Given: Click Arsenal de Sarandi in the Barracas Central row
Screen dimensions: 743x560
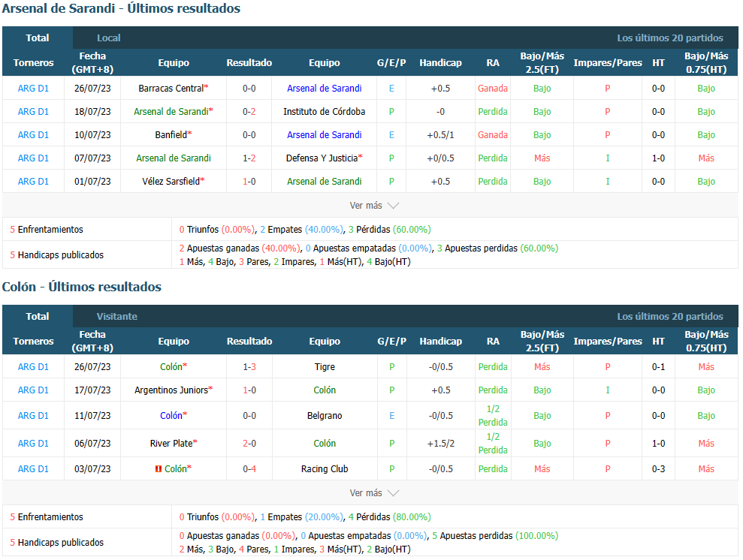Looking at the screenshot, I should click(x=324, y=89).
